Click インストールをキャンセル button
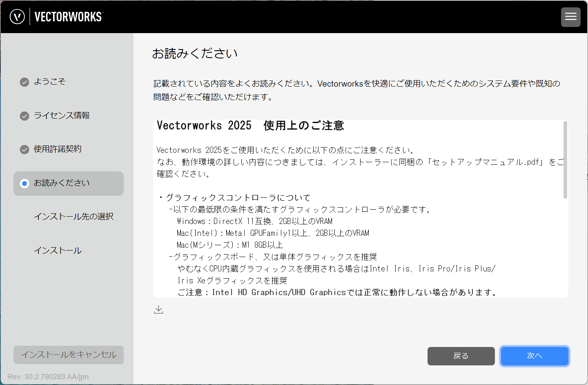Image resolution: width=588 pixels, height=385 pixels. [69, 355]
